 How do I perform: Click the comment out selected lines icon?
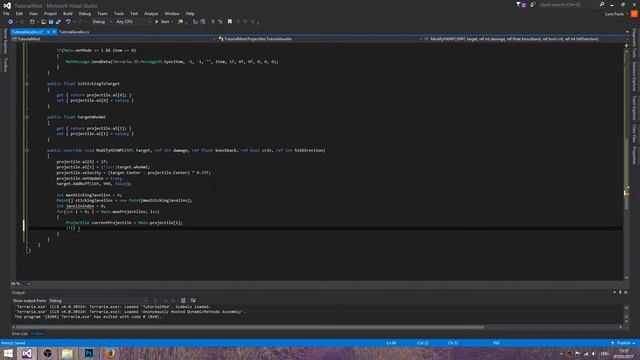tap(213, 22)
